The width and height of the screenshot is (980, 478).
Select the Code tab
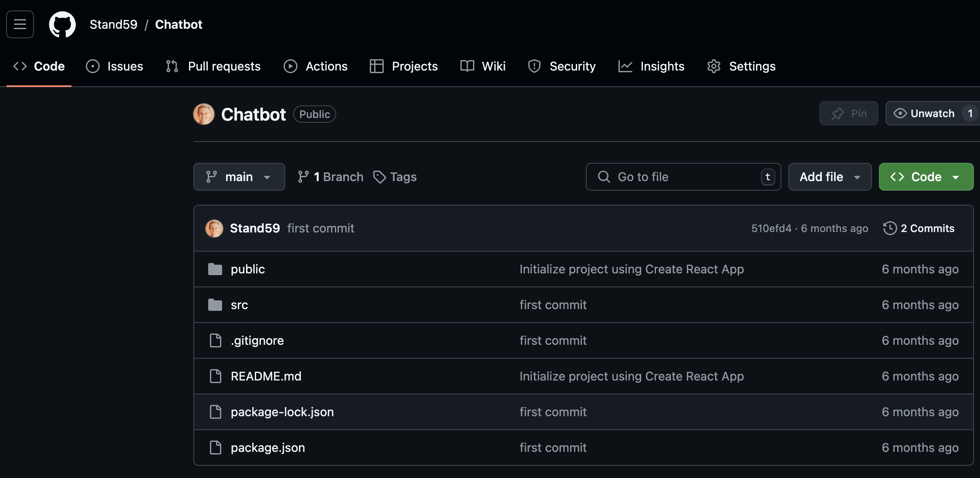39,66
